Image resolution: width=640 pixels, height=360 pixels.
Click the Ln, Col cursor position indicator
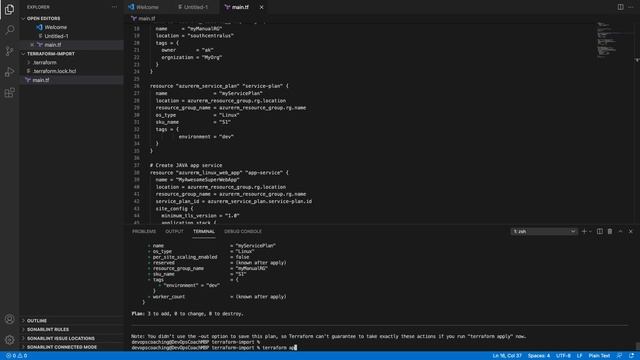(507, 356)
